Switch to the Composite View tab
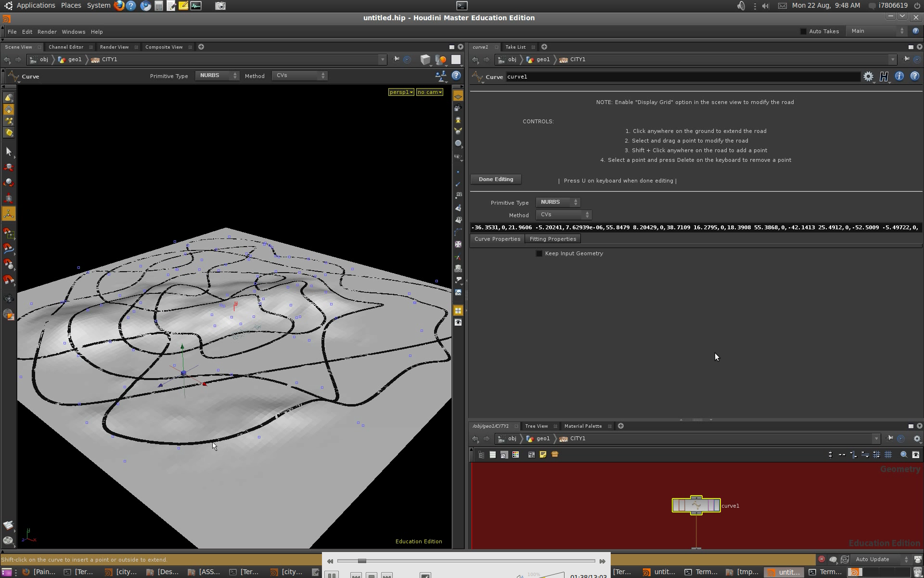Viewport: 924px width, 578px height. tap(164, 47)
